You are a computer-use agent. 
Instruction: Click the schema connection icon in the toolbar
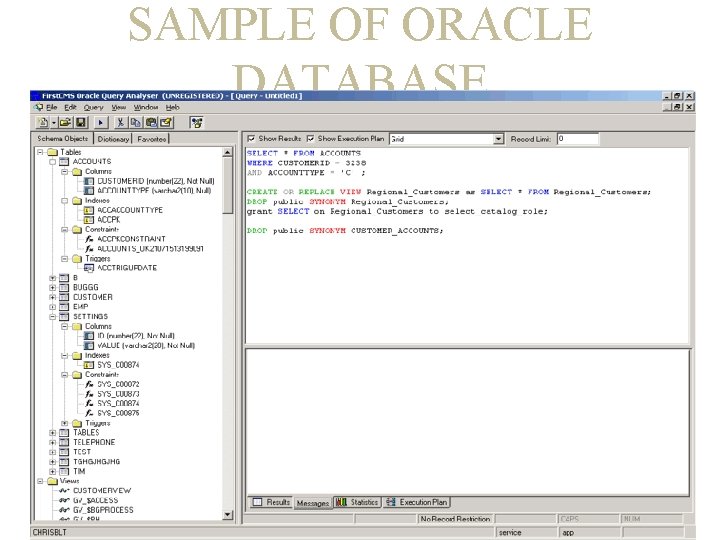click(197, 123)
